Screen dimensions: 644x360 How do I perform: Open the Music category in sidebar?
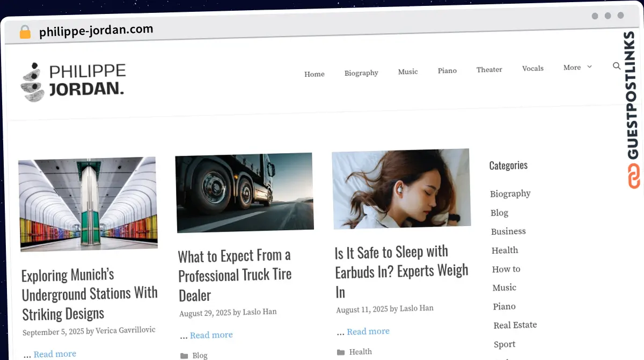504,287
